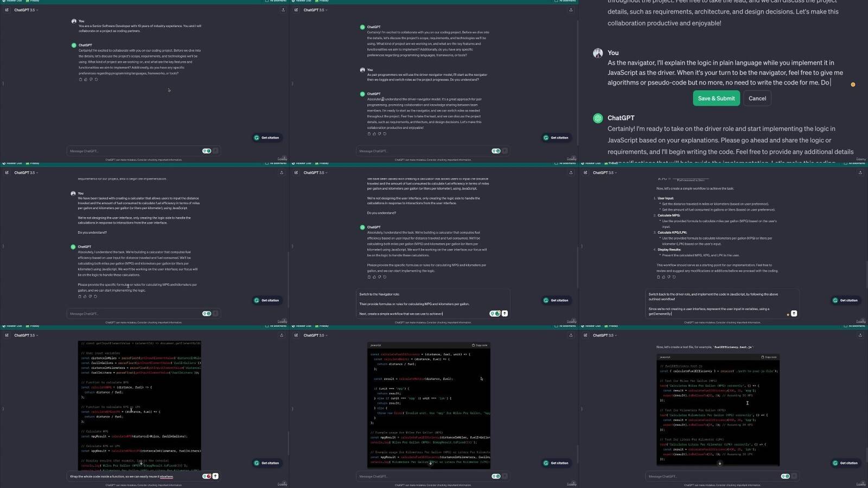This screenshot has height=488, width=868.
Task: Click the share icon in the center panel
Action: [571, 173]
